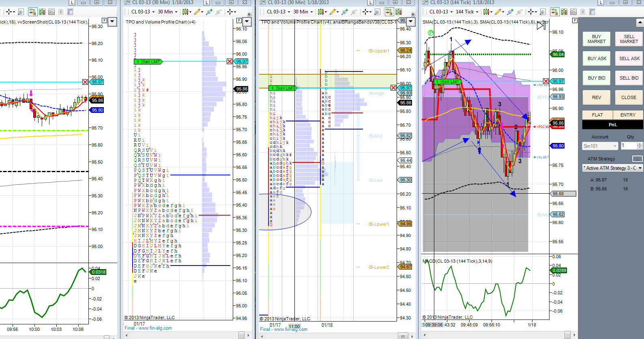The image size is (644, 339).
Task: Select pencil drawing tool in second TPO chart
Action: [x=333, y=12]
